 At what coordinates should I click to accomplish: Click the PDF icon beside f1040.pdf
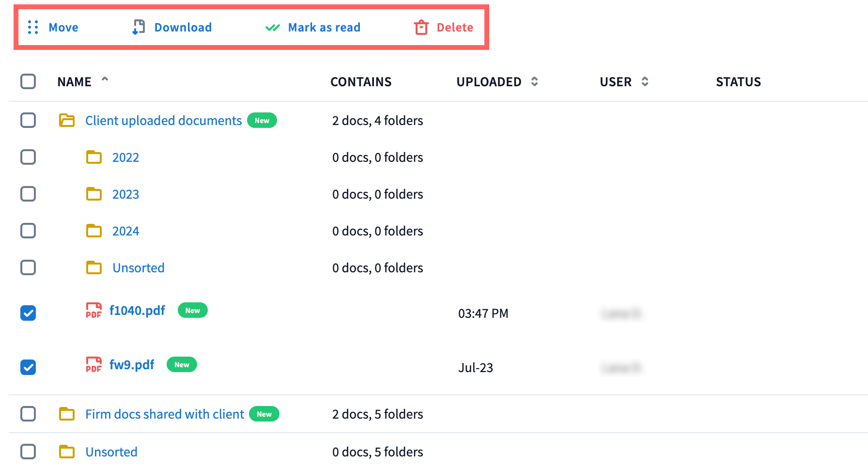click(93, 311)
